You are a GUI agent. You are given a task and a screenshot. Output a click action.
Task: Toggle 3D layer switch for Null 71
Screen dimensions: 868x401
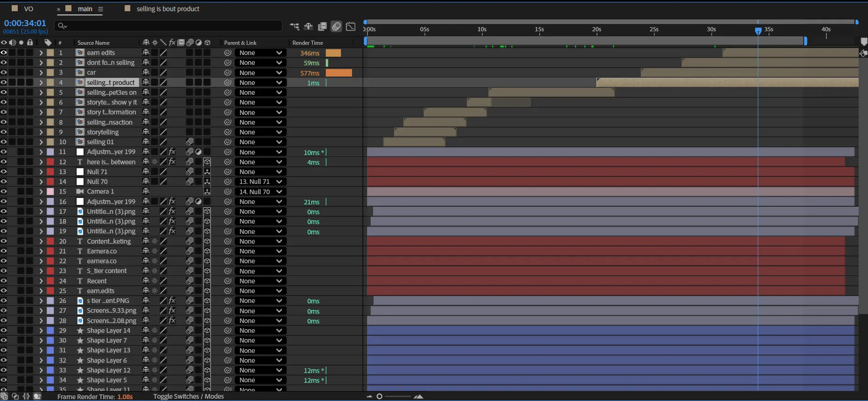pyautogui.click(x=207, y=172)
